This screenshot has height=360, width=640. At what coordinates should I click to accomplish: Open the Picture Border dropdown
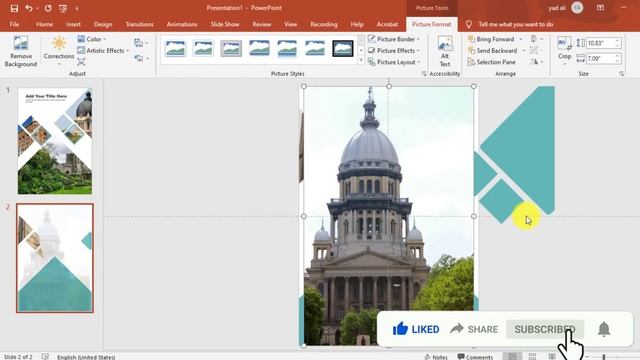click(x=394, y=39)
